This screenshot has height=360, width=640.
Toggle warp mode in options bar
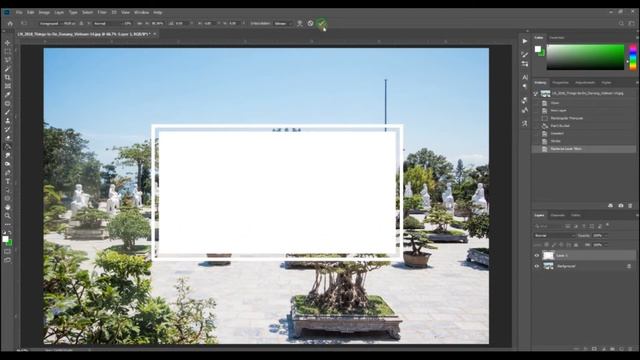(x=300, y=23)
